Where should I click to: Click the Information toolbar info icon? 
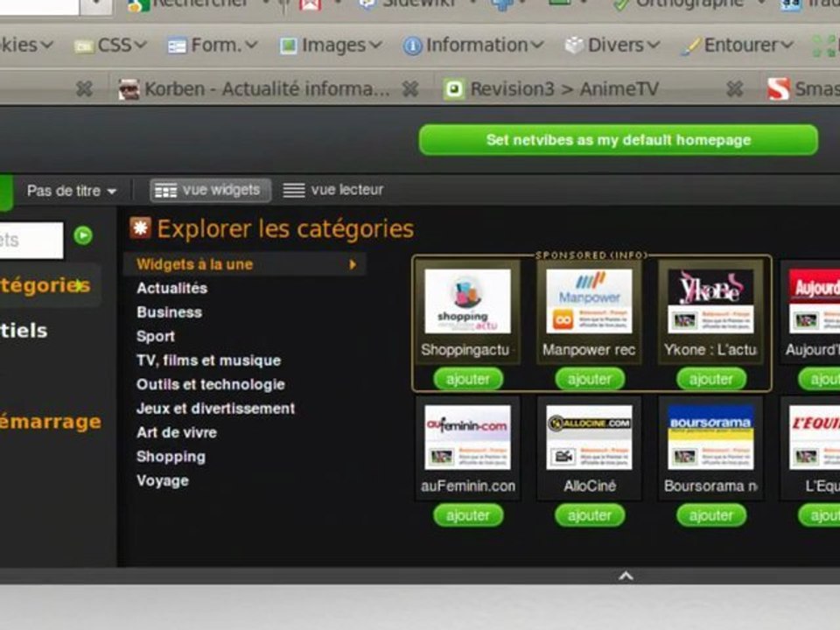point(412,46)
